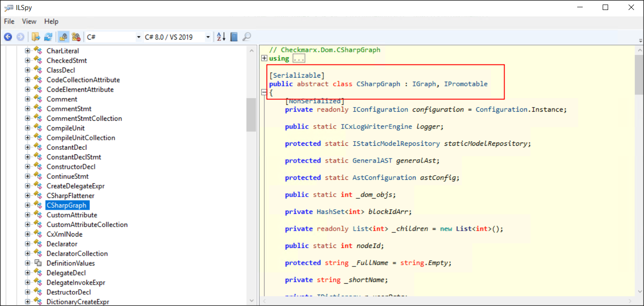Screen dimensions: 644x306
Task: Toggle the internal-members visibility padlock icon
Action: 76,37
